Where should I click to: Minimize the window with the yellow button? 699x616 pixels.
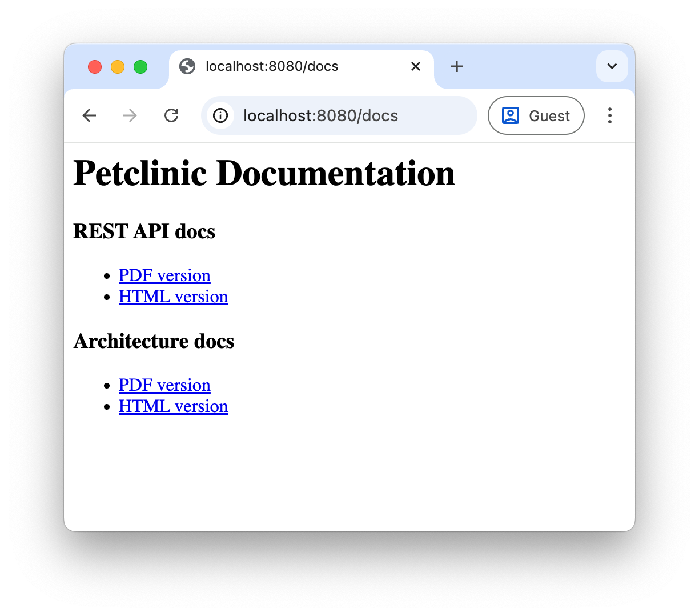pyautogui.click(x=118, y=67)
